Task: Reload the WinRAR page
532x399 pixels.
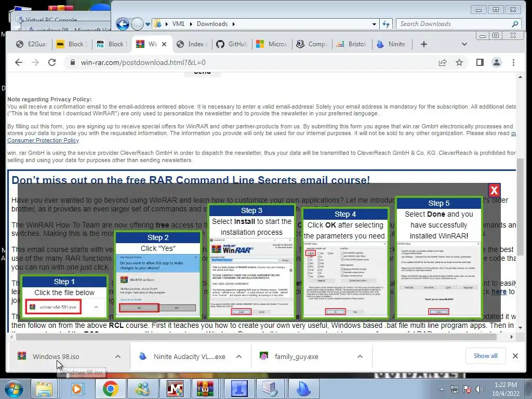Action: pos(52,62)
